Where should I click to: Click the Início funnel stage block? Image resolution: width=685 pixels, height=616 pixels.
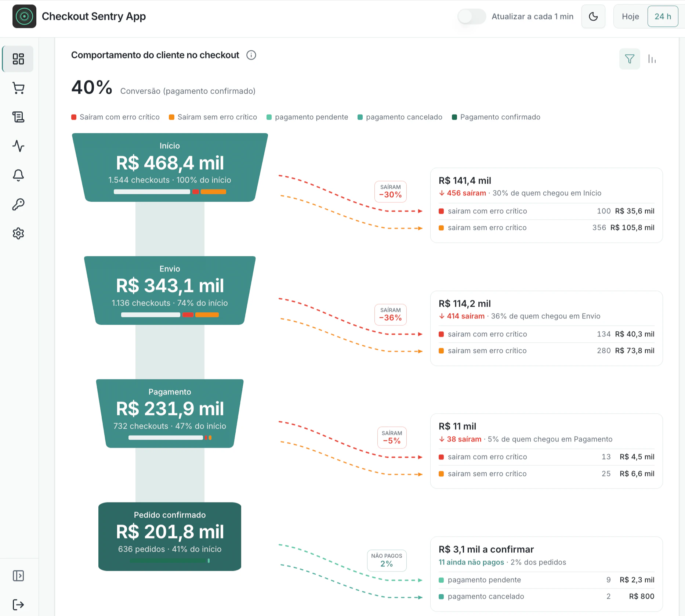coord(170,167)
